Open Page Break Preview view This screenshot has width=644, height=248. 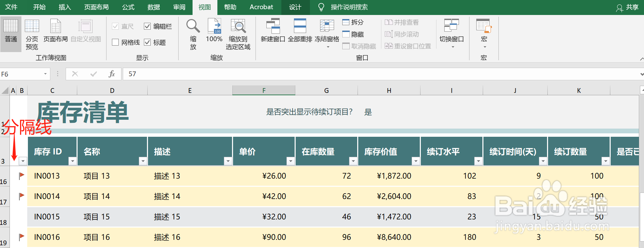32,34
